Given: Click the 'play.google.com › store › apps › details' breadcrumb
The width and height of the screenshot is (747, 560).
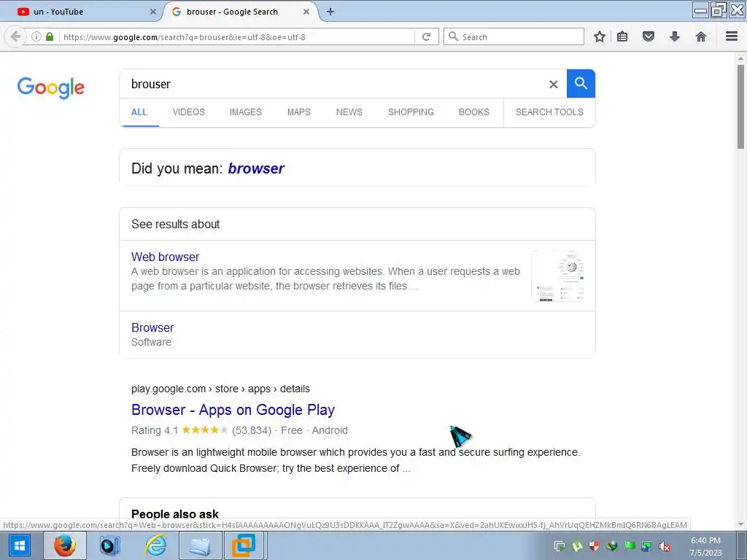Looking at the screenshot, I should click(220, 389).
